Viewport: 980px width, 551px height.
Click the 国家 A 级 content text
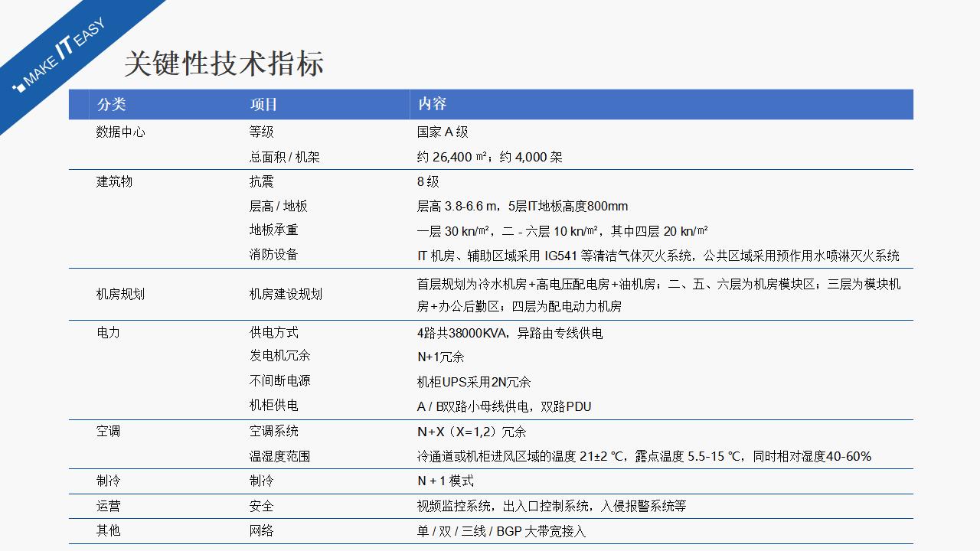pos(443,132)
